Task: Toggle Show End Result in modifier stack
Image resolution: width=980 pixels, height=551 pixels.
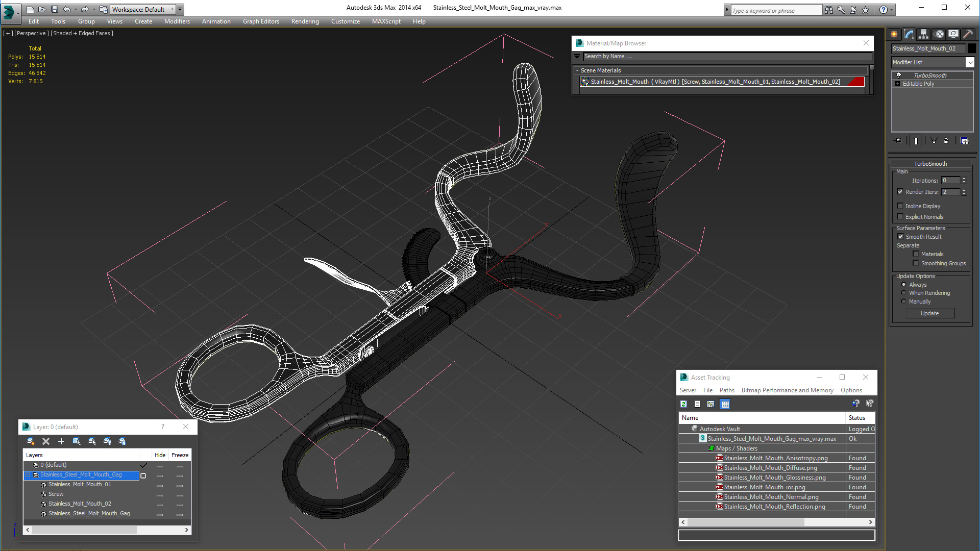Action: click(916, 141)
